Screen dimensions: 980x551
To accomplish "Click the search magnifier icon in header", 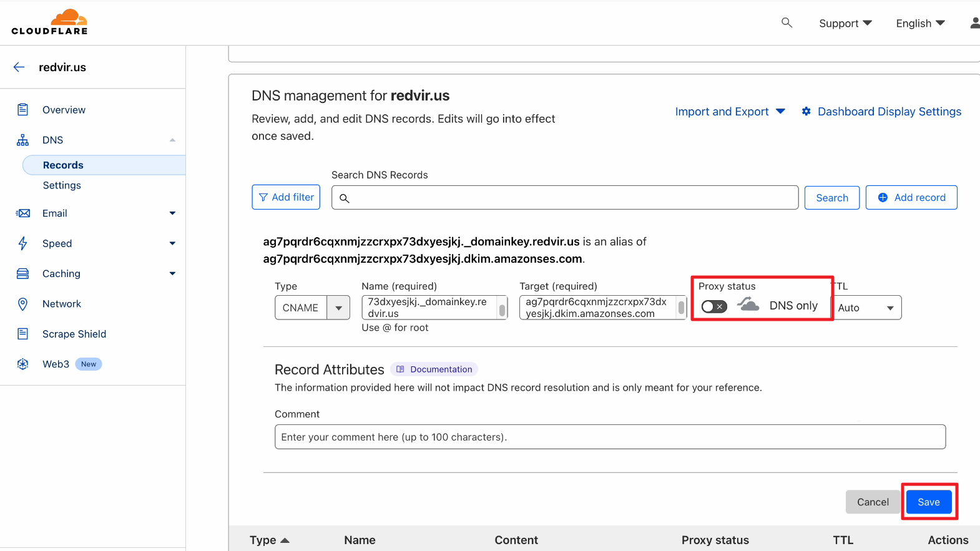I will (786, 22).
